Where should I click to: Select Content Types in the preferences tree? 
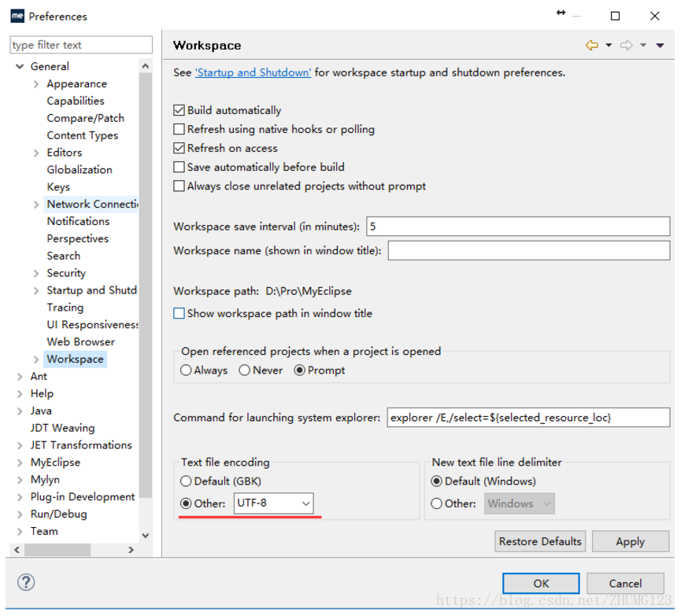pos(83,135)
